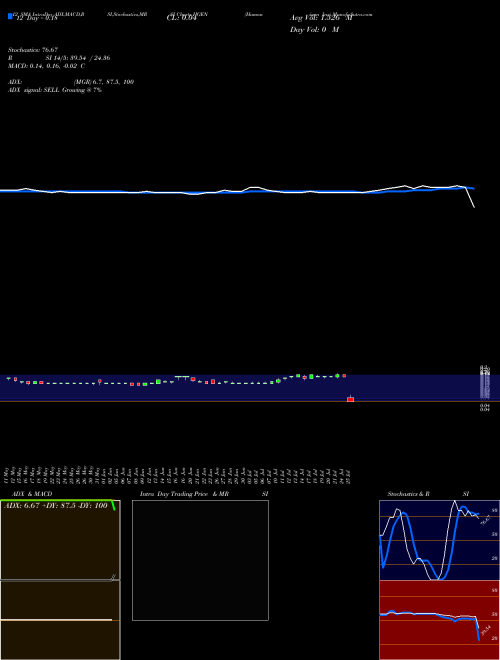
Task: Click inside the empty Intra Day Trading panel
Action: (200, 560)
